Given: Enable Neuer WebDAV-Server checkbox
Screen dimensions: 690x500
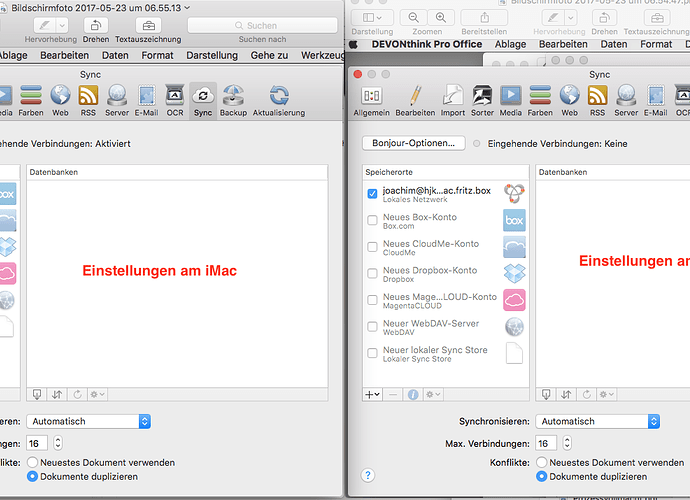Looking at the screenshot, I should [x=372, y=327].
